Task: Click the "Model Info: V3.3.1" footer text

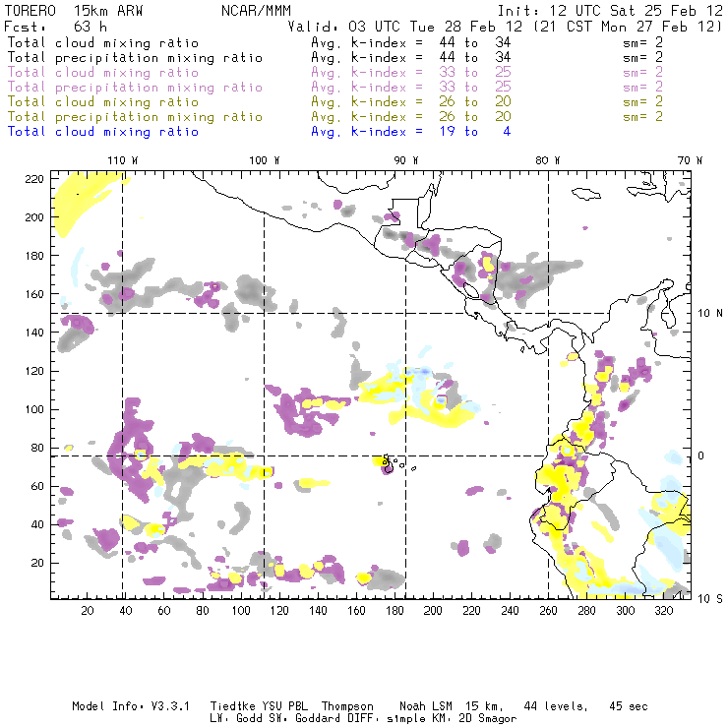Action: pyautogui.click(x=131, y=706)
